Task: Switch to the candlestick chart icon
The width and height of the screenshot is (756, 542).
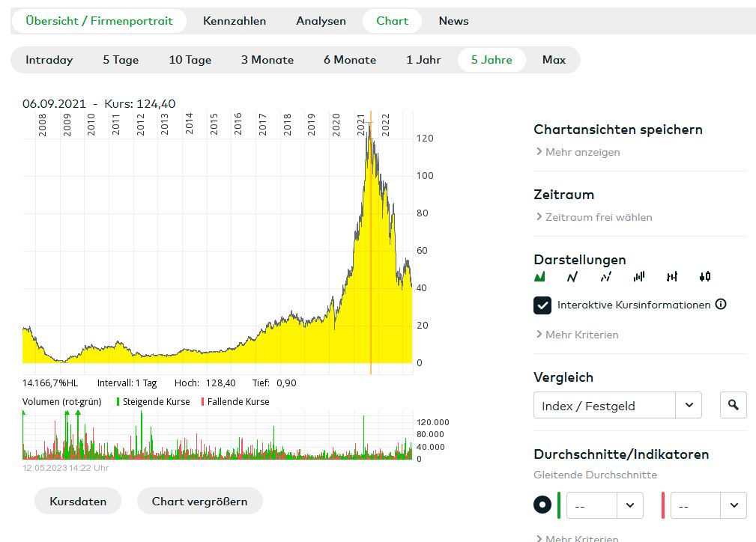Action: [704, 277]
